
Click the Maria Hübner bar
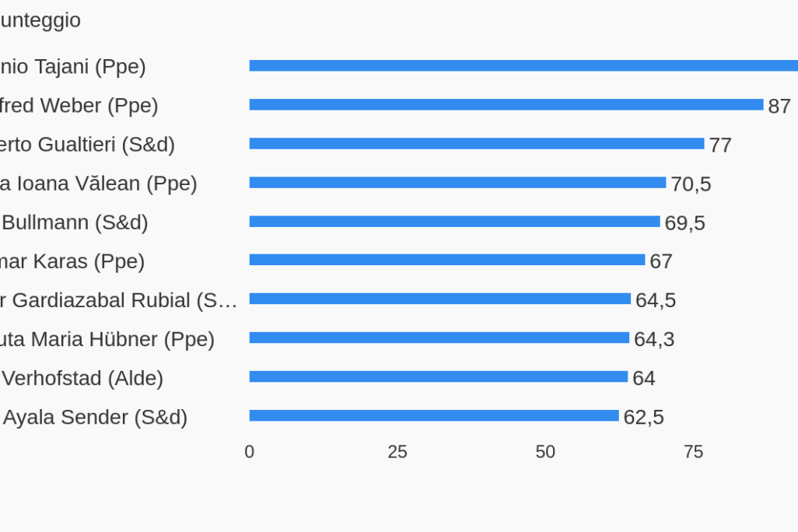tap(439, 338)
